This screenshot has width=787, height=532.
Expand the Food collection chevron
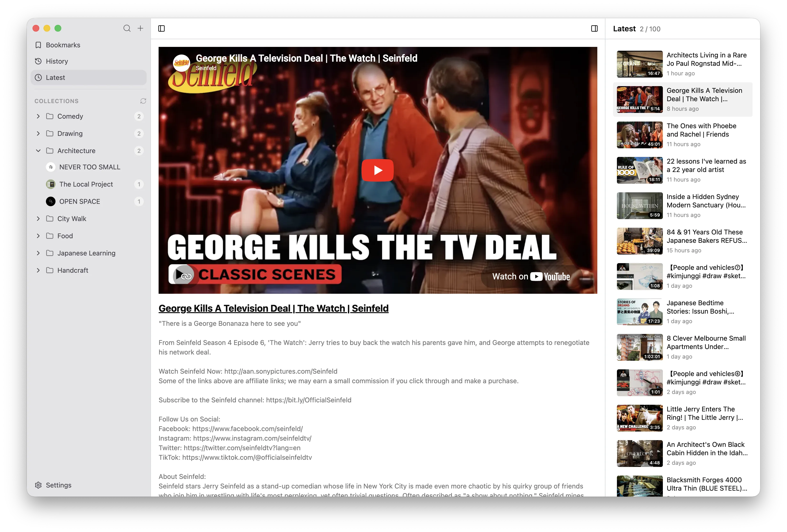pyautogui.click(x=38, y=236)
